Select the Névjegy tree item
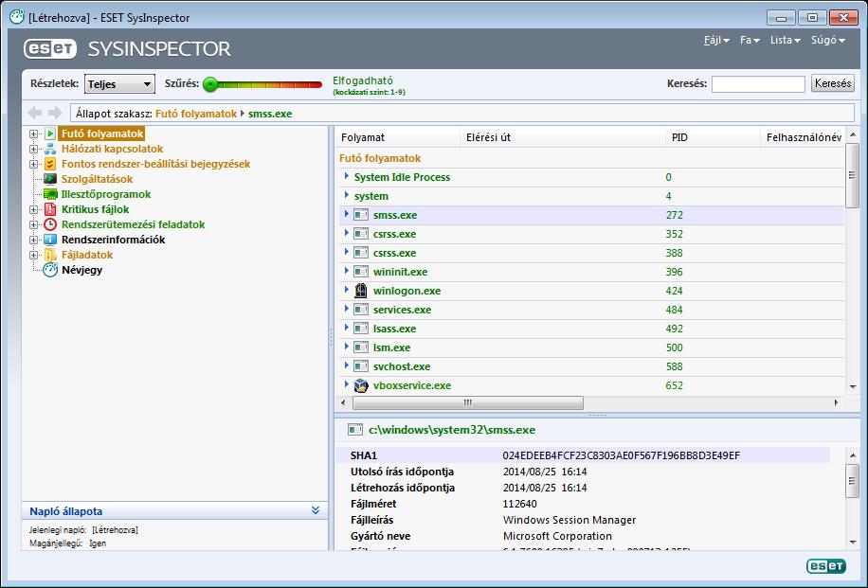 81,270
